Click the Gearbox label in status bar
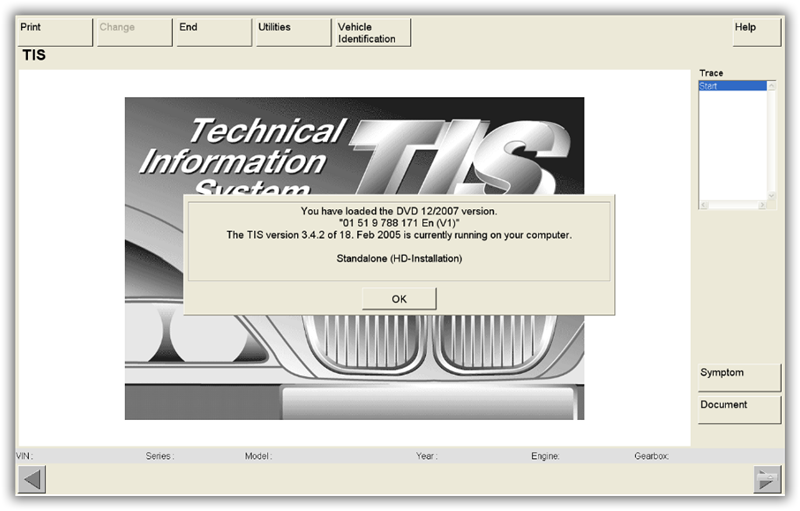The image size is (800, 511). tap(652, 456)
